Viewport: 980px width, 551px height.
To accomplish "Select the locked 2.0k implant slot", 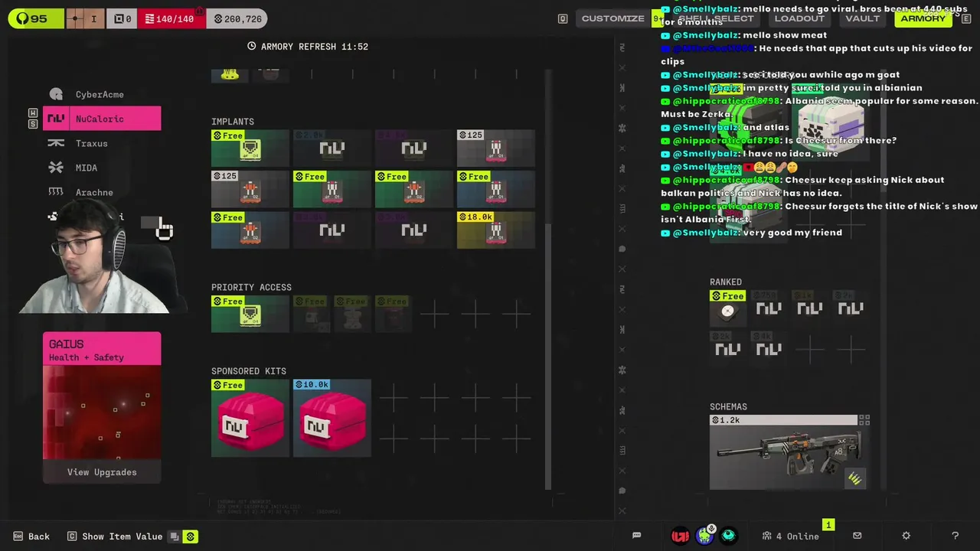I will (332, 148).
